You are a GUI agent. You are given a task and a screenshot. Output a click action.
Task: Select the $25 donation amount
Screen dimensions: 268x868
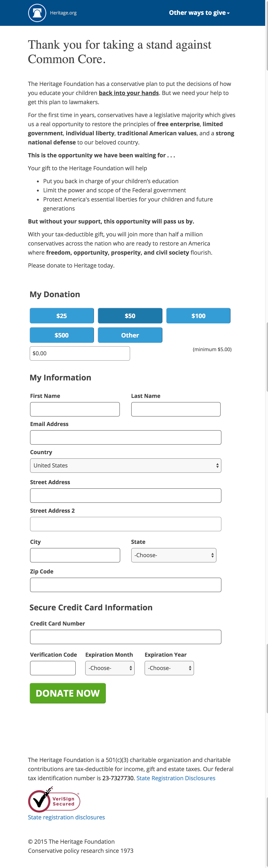pyautogui.click(x=62, y=316)
